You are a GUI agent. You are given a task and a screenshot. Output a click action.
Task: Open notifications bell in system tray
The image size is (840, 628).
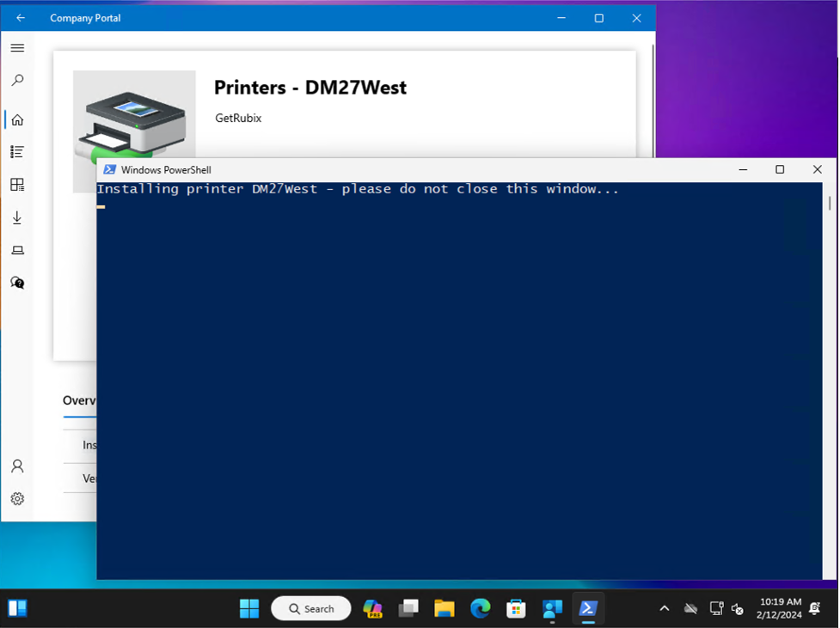[815, 608]
